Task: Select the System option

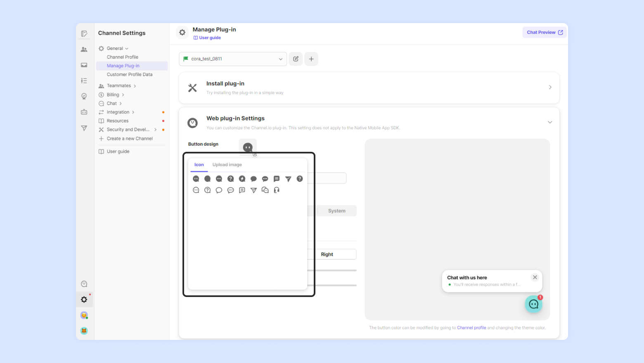Action: tap(337, 211)
